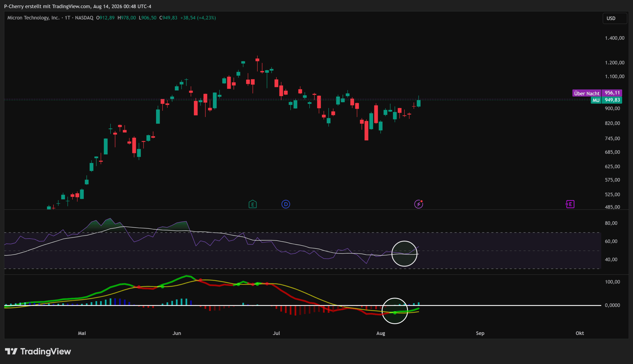Click the Jun label on the time axis
This screenshot has width=633, height=364.
click(x=177, y=333)
